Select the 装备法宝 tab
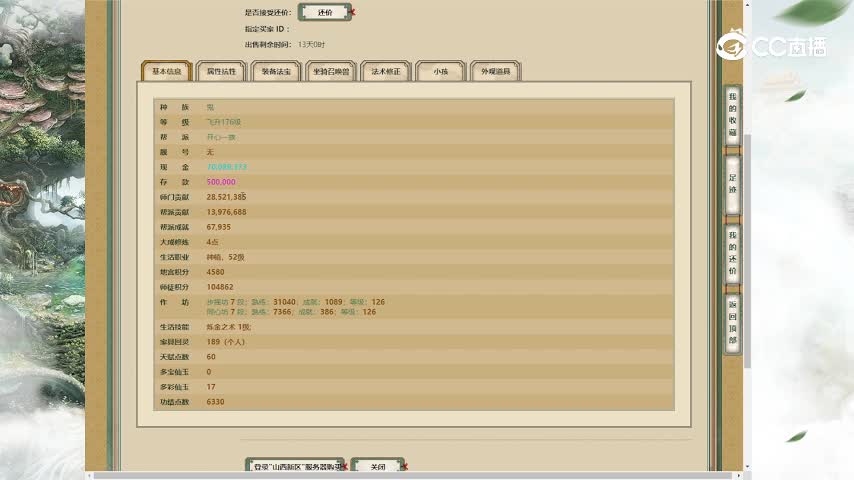 point(276,72)
